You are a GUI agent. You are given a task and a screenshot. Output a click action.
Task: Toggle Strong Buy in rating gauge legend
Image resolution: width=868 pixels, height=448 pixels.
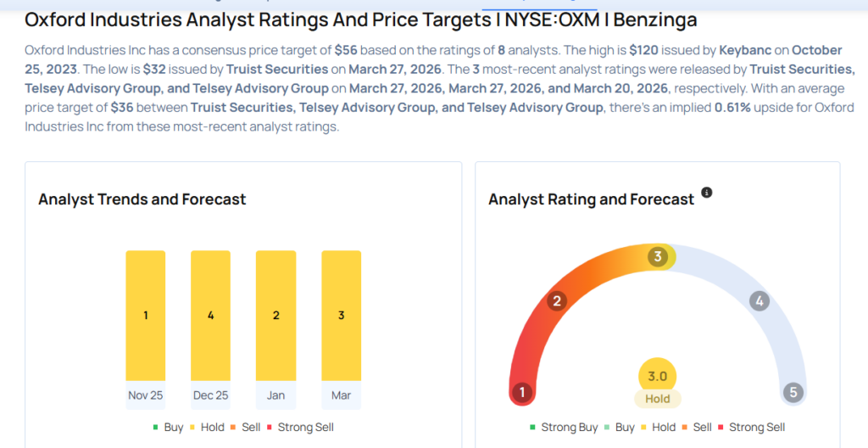coord(564,427)
